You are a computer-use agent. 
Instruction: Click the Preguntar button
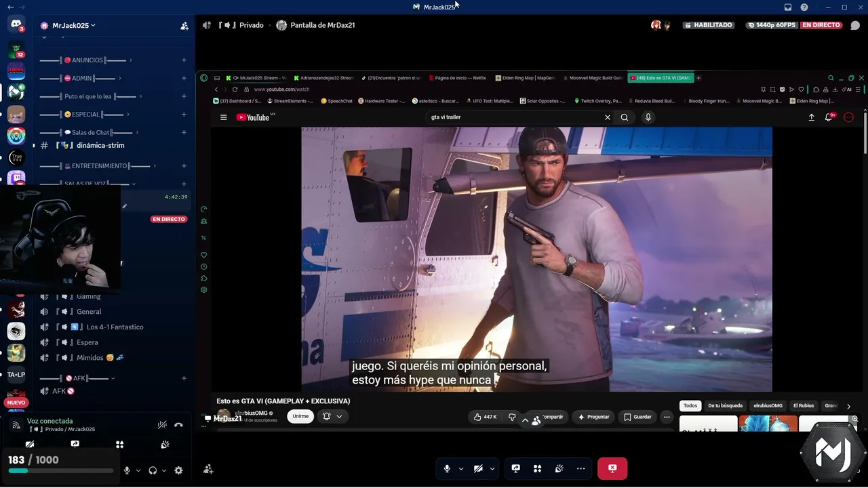593,417
